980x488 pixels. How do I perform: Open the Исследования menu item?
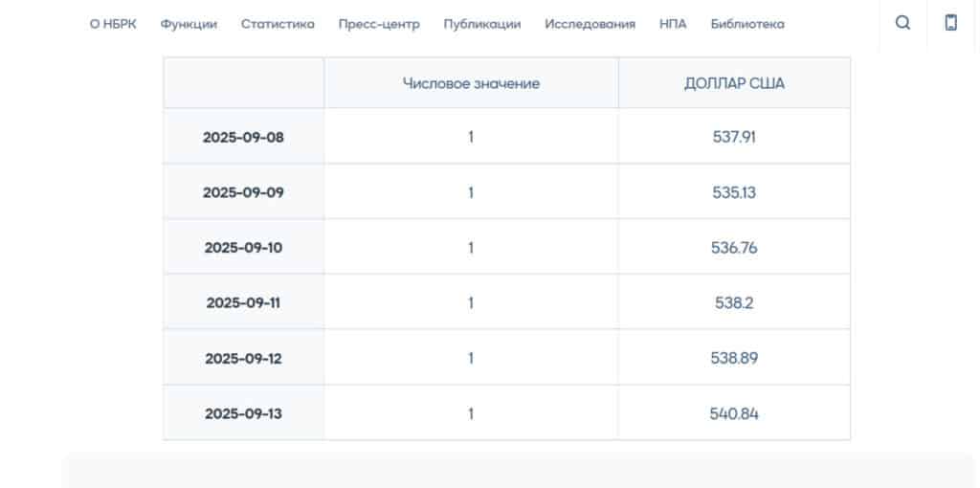(590, 24)
